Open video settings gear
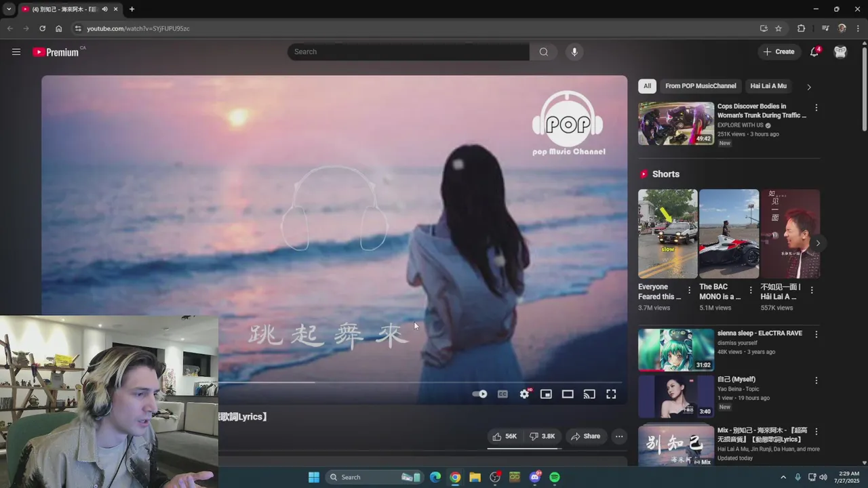The width and height of the screenshot is (868, 488). pyautogui.click(x=524, y=394)
